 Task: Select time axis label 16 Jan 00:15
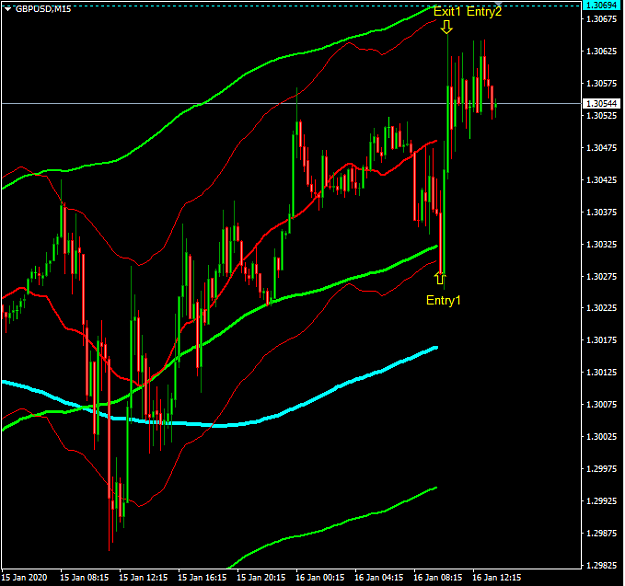coord(320,578)
